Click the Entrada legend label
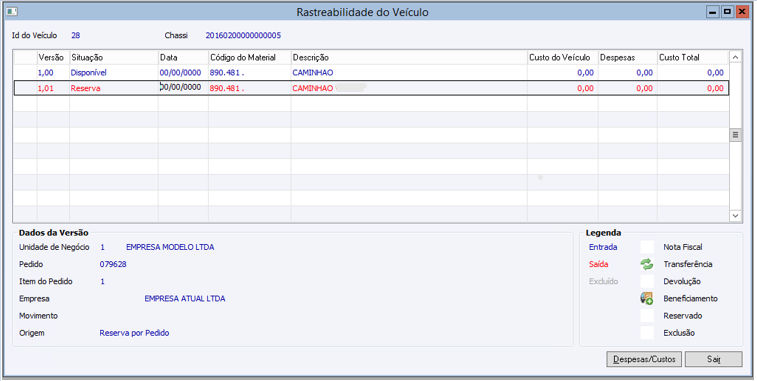Image resolution: width=757 pixels, height=381 pixels. (x=603, y=247)
